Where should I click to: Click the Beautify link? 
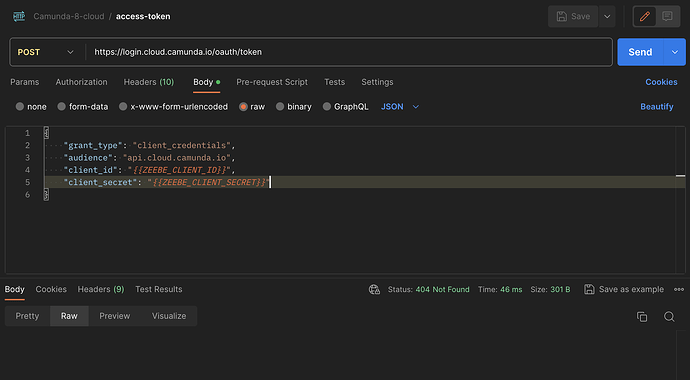click(657, 106)
